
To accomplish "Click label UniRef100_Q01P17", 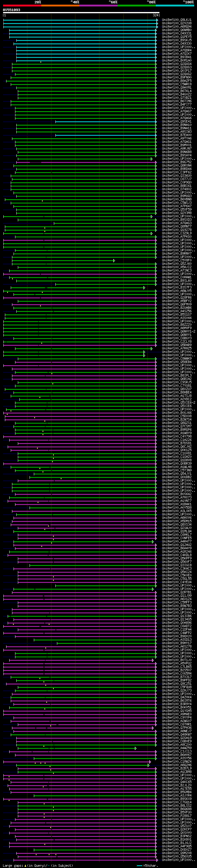I will [177, 71].
